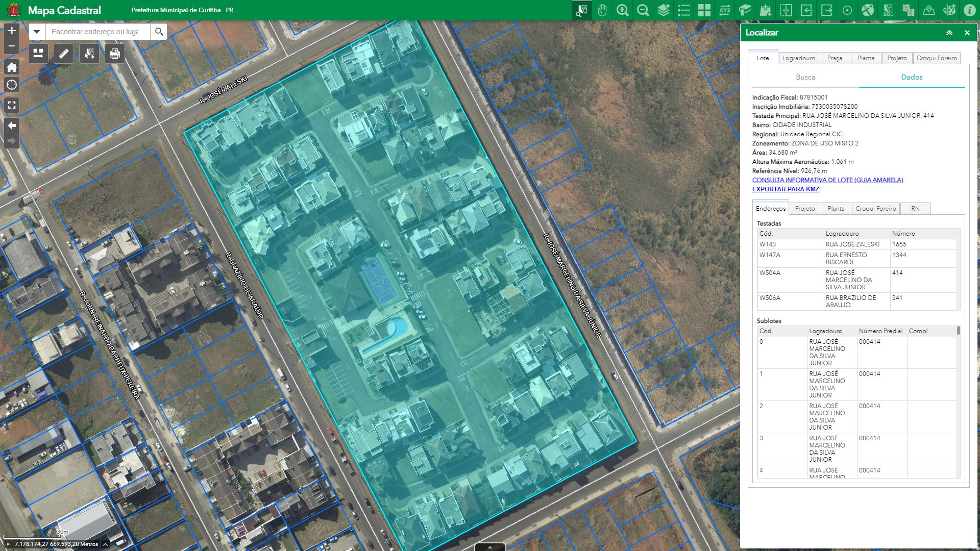Click the graduation cap bookmark icon
980x551 pixels.
click(x=745, y=10)
